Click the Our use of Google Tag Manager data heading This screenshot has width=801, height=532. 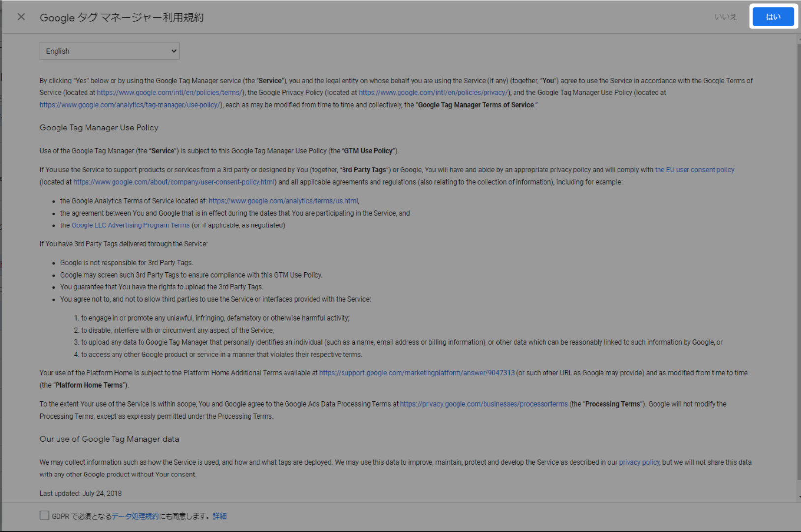tap(109, 439)
